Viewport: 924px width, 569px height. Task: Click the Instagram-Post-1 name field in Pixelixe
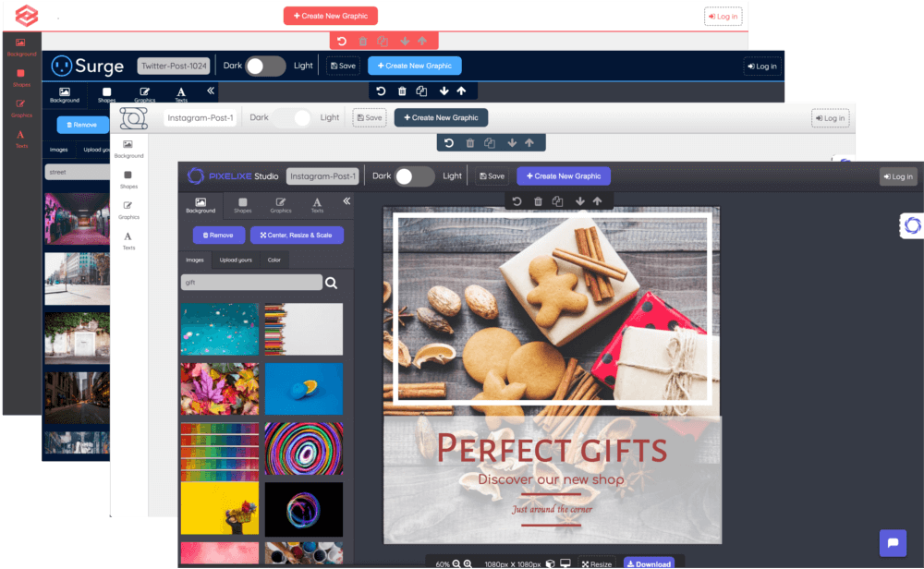pyautogui.click(x=322, y=176)
